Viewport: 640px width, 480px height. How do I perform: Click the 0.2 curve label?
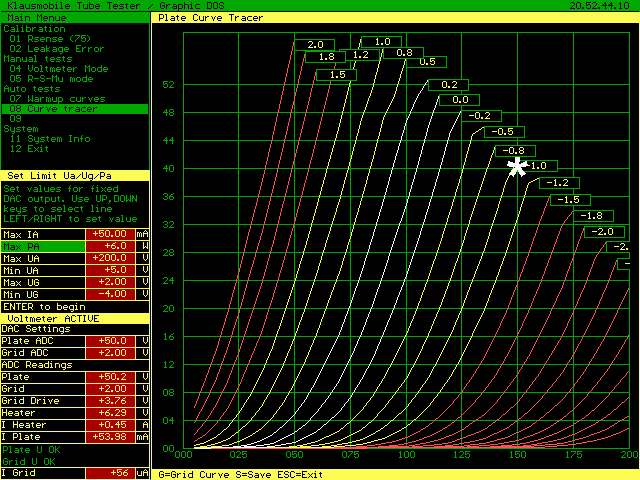pos(449,85)
